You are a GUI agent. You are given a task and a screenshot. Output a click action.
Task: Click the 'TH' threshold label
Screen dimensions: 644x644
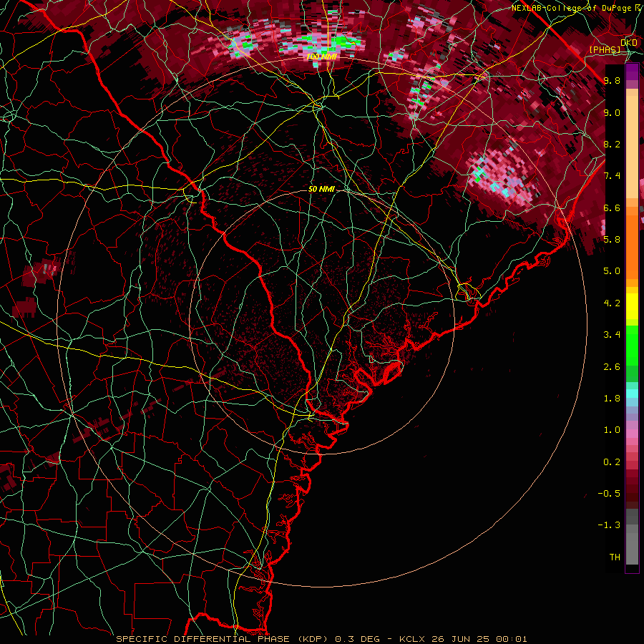point(615,557)
